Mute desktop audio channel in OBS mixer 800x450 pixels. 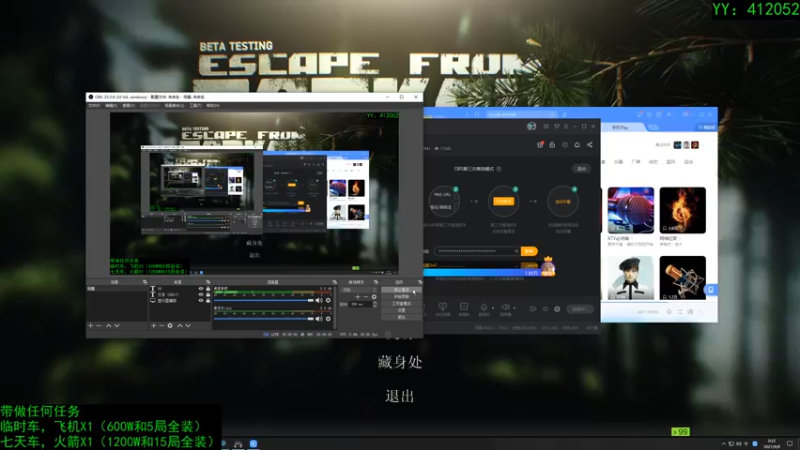point(319,301)
